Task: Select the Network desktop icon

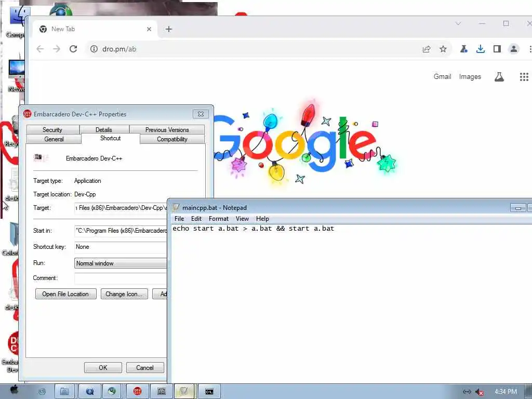Action: point(16,75)
